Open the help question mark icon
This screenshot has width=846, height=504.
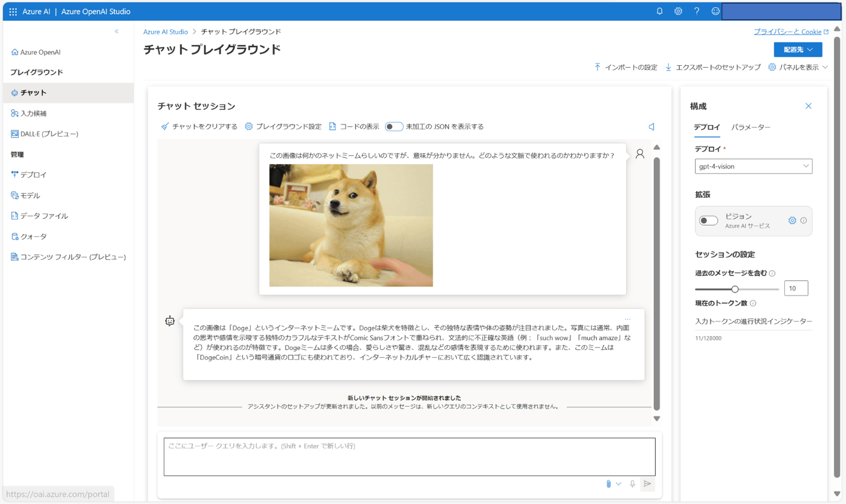point(697,11)
